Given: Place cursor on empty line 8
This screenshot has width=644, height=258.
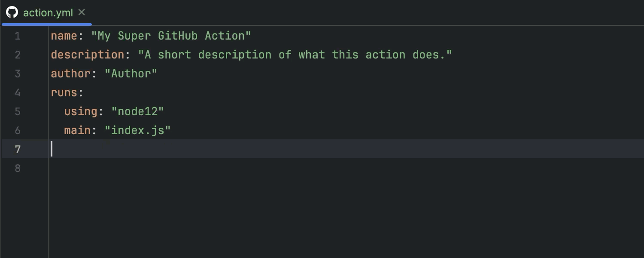Looking at the screenshot, I should click(172, 169).
